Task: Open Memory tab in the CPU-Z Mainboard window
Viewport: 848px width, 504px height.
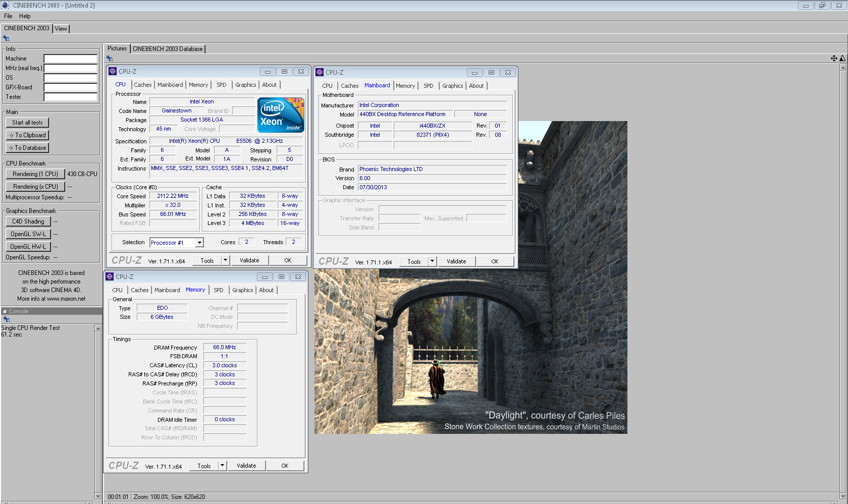Action: (405, 86)
